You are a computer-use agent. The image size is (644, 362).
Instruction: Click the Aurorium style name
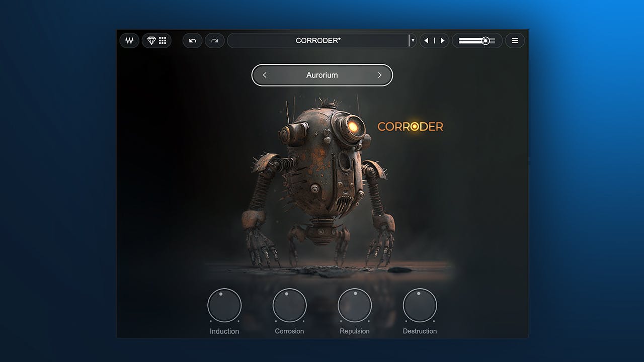(322, 75)
